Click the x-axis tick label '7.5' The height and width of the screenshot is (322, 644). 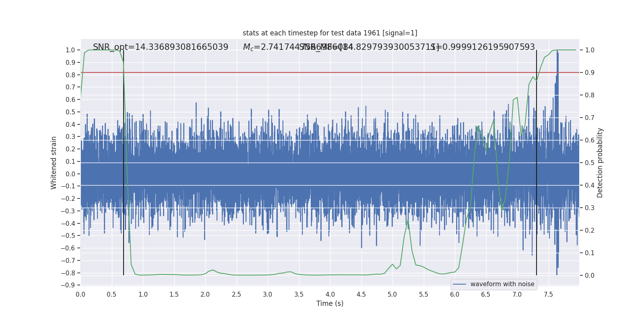548,295
